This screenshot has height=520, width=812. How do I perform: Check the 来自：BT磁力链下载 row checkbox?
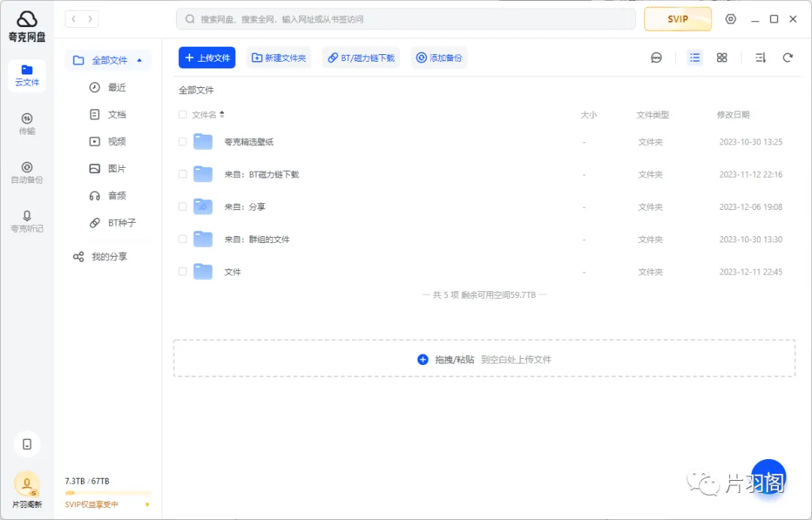tap(182, 174)
